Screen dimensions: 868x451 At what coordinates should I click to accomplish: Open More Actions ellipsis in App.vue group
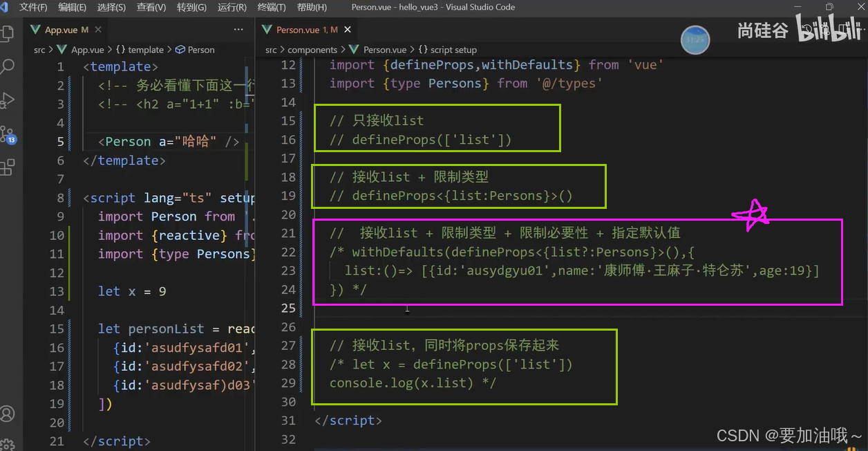click(238, 30)
